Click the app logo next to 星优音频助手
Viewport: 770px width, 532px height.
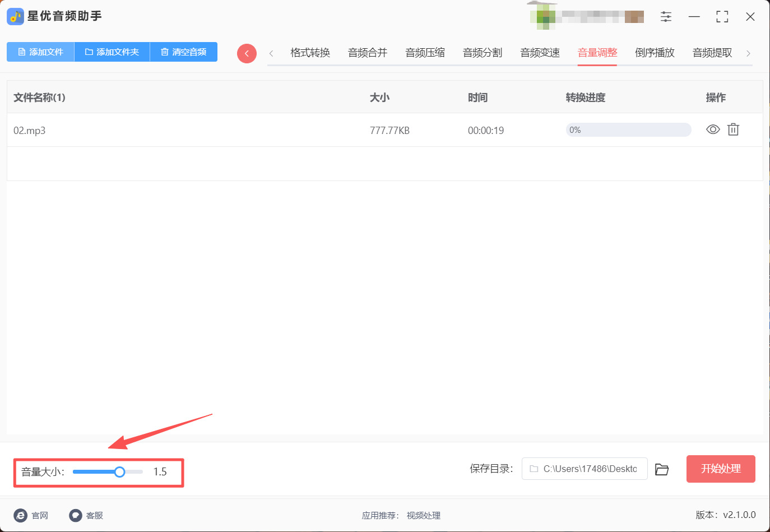point(15,16)
